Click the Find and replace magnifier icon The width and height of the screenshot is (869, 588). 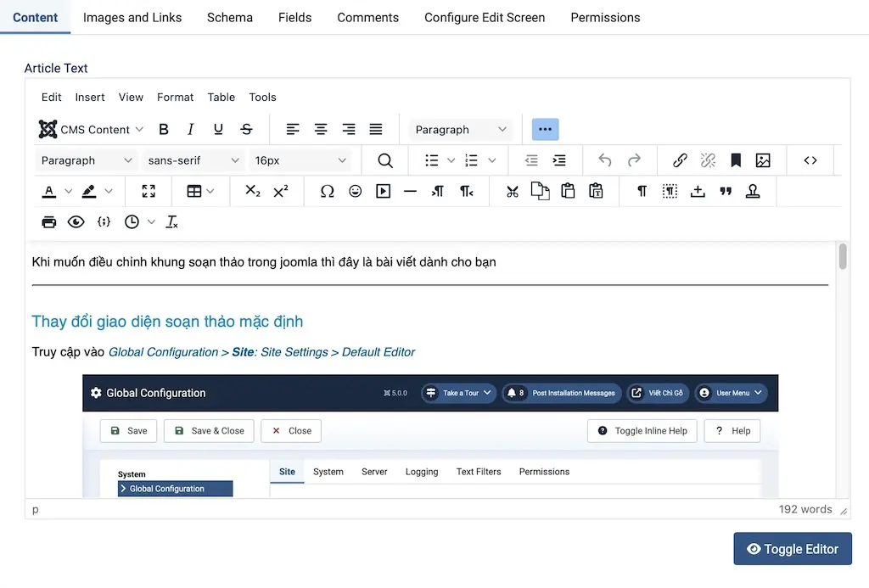point(385,160)
